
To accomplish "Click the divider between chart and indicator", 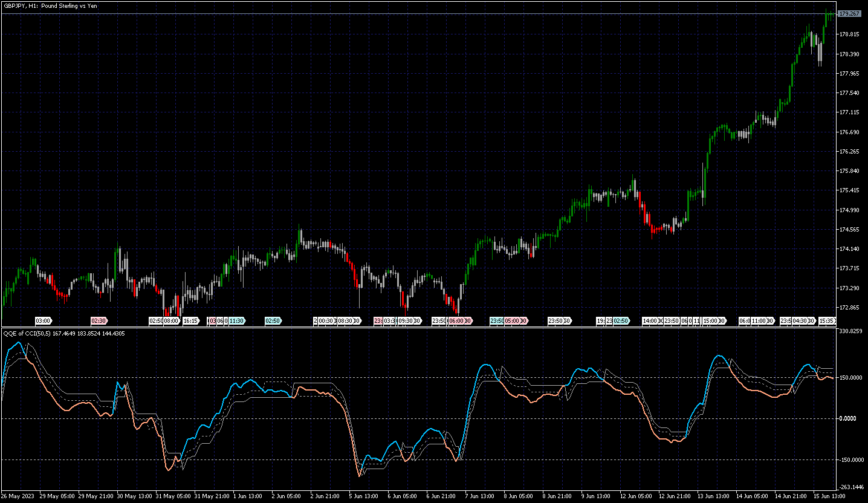I will pyautogui.click(x=418, y=327).
